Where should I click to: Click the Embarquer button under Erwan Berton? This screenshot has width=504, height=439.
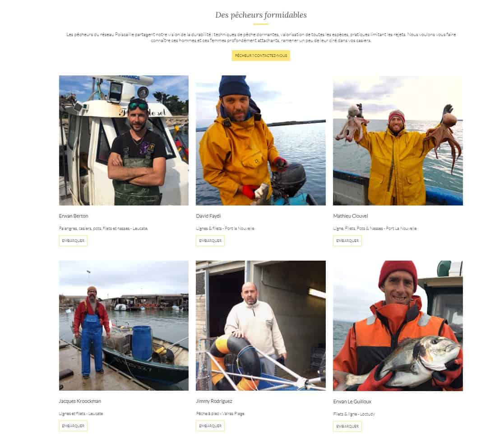(73, 241)
